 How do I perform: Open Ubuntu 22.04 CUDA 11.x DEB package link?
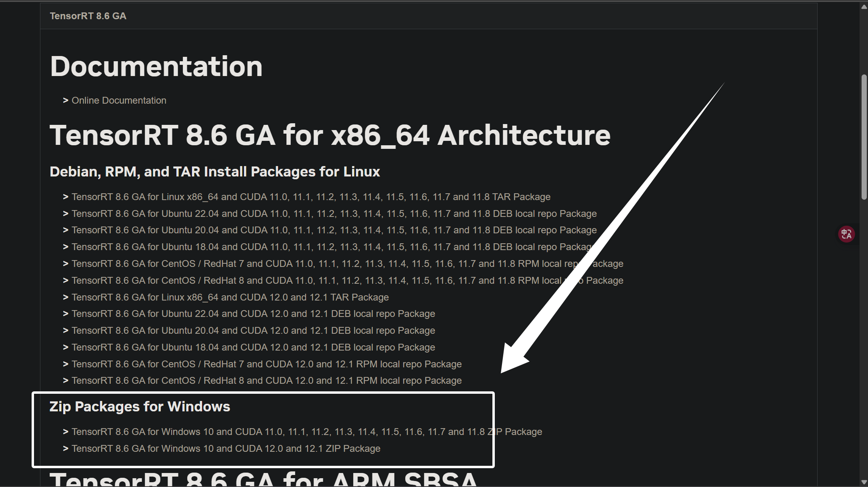[334, 214]
